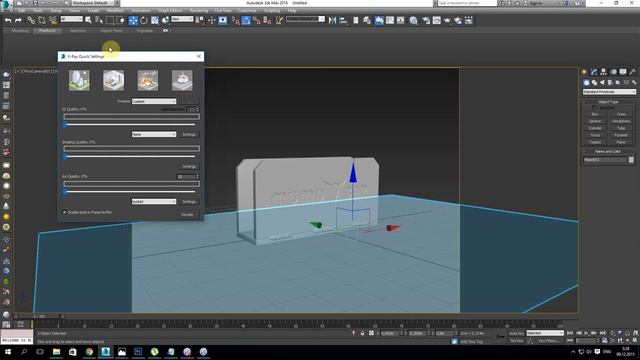Click Settings button beside GI engine dropdown

point(189,134)
